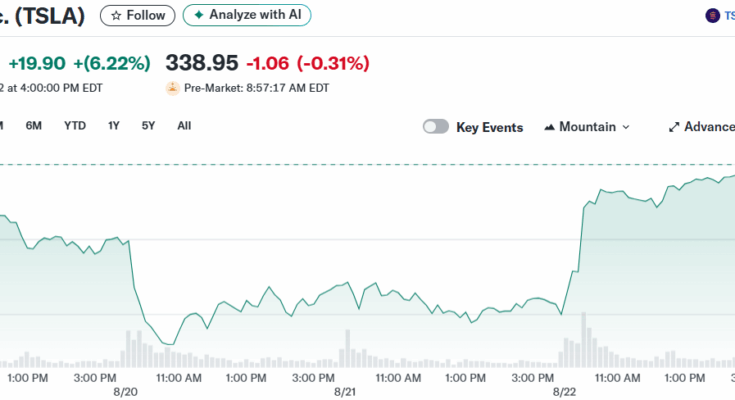Click the (TSLA) ticker heading

50,15
